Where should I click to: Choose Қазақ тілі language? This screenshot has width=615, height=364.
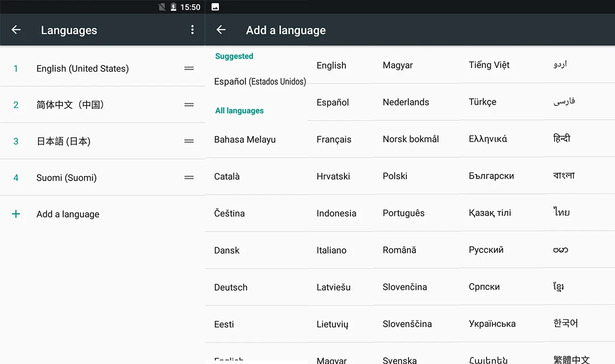(x=490, y=213)
